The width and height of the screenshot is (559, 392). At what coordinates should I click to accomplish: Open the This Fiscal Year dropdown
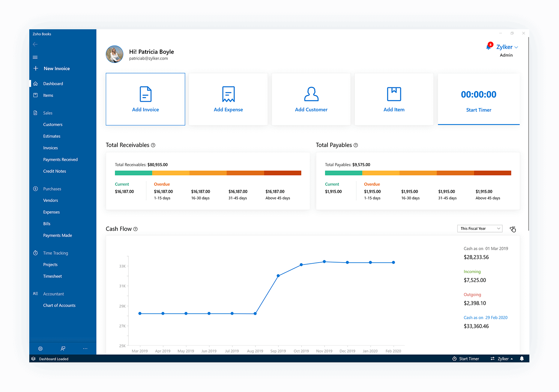479,228
